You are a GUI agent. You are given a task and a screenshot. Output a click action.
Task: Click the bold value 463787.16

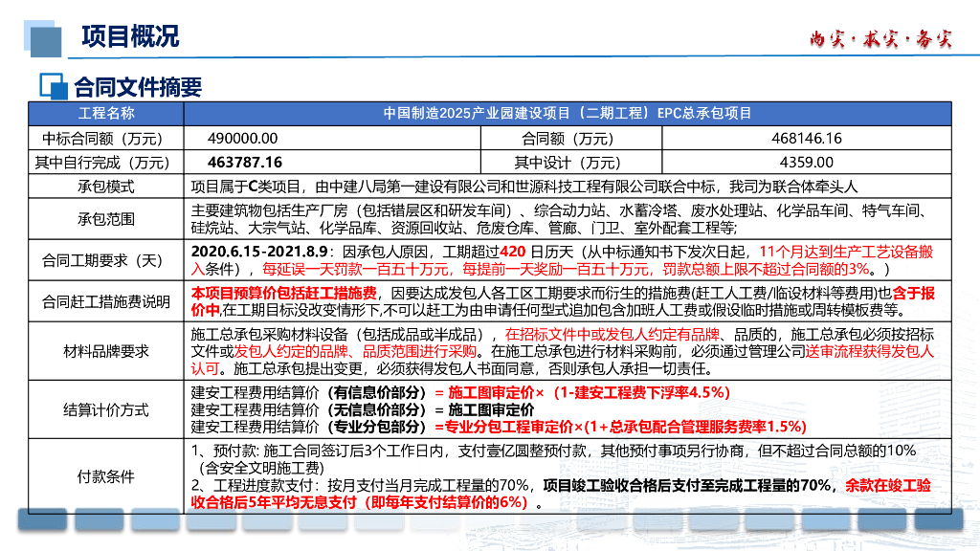(245, 163)
